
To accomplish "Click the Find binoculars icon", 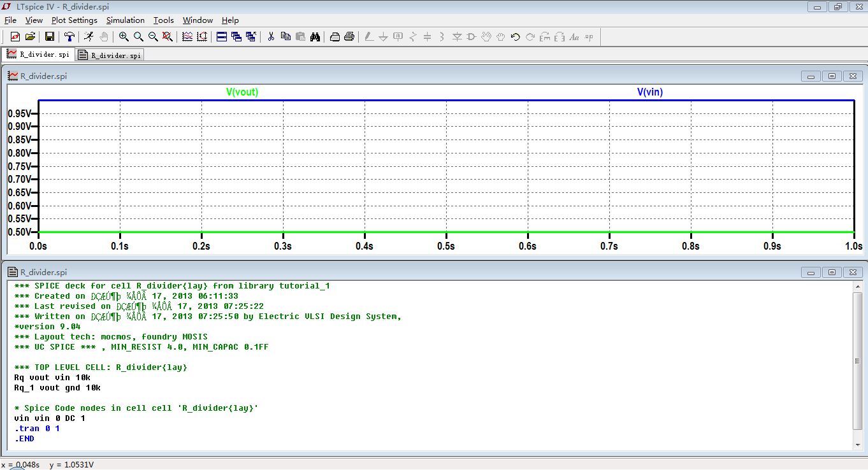I will pyautogui.click(x=315, y=37).
